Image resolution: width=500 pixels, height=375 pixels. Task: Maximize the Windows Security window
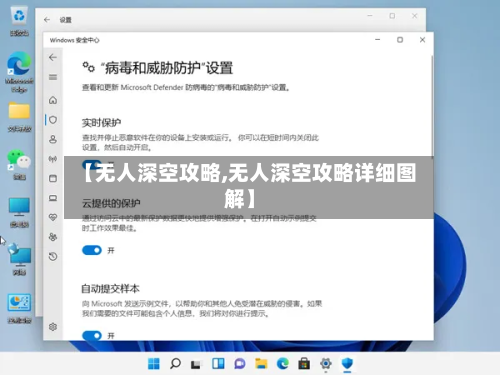(400, 40)
